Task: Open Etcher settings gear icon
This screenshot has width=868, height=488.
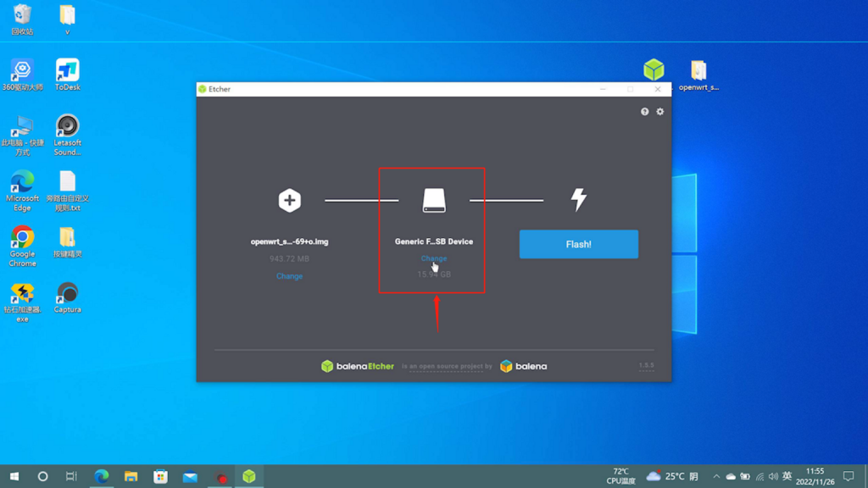Action: point(659,112)
